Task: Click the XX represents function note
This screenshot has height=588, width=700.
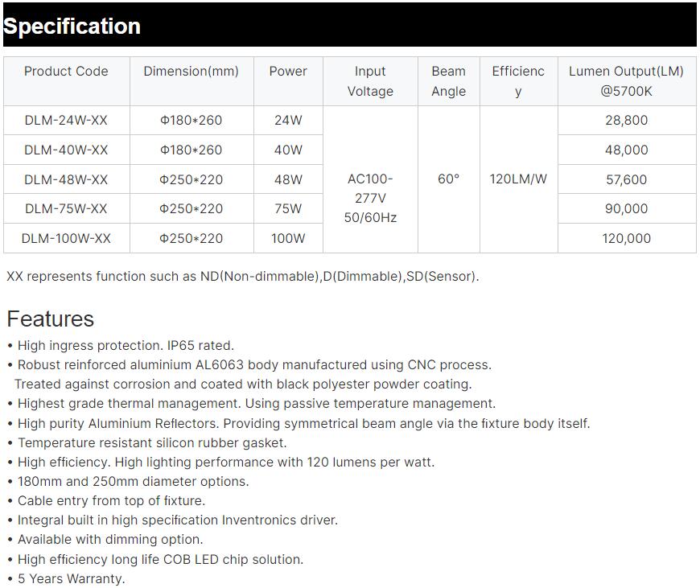Action: pyautogui.click(x=242, y=277)
